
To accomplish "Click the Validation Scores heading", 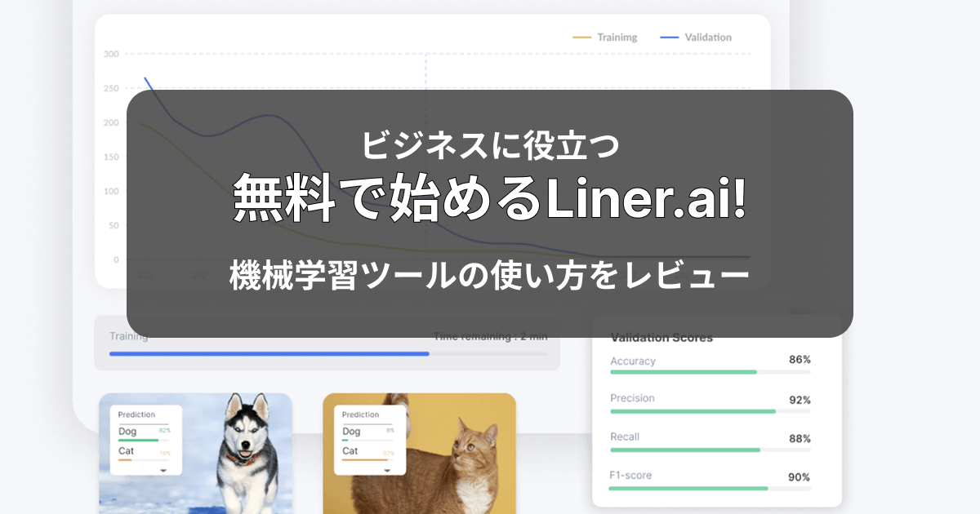I will click(x=661, y=338).
